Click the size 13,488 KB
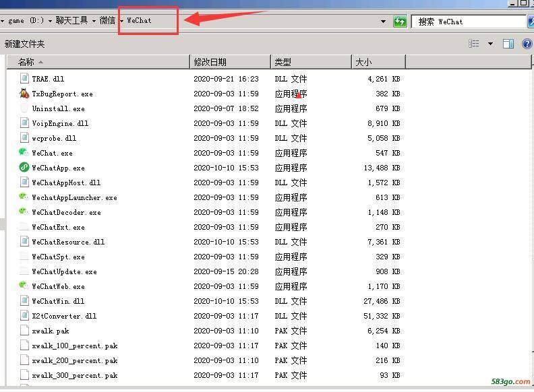This screenshot has width=534, height=392. click(382, 168)
